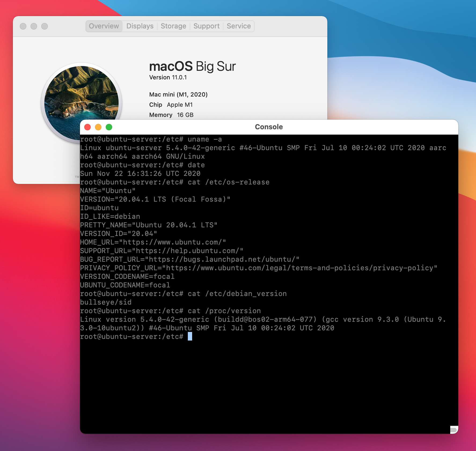Open the Storage tab
Image resolution: width=476 pixels, height=451 pixels.
point(173,26)
